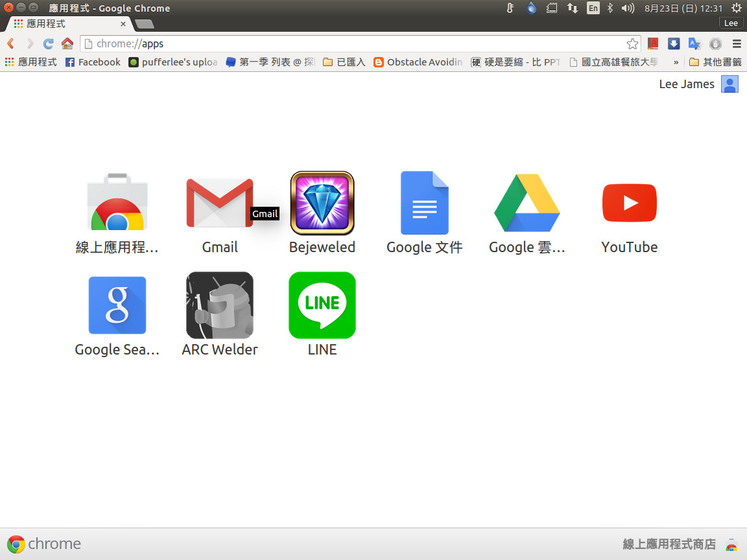Viewport: 747px width, 560px height.
Task: Open the Google Search app icon
Action: click(117, 305)
